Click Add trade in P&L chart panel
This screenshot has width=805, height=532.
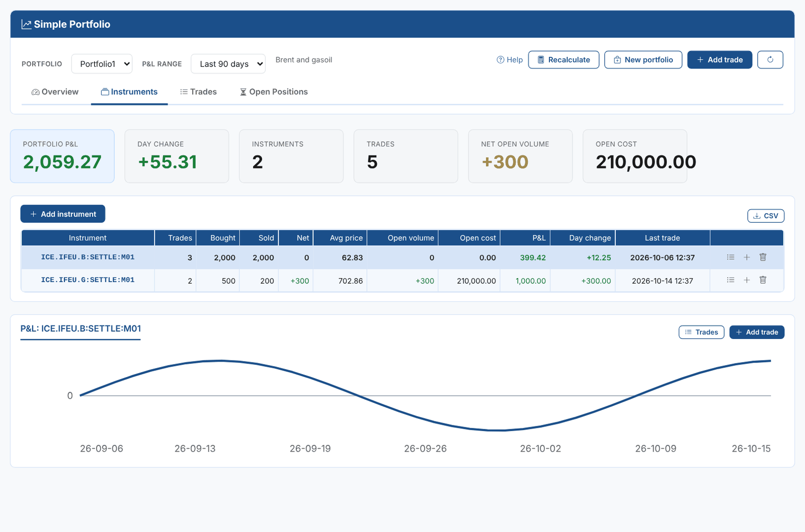(x=757, y=332)
